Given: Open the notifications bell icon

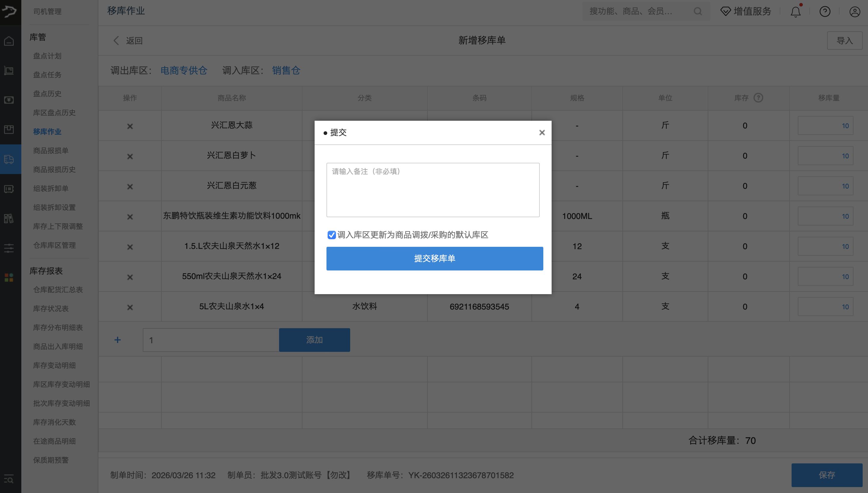Looking at the screenshot, I should (795, 11).
